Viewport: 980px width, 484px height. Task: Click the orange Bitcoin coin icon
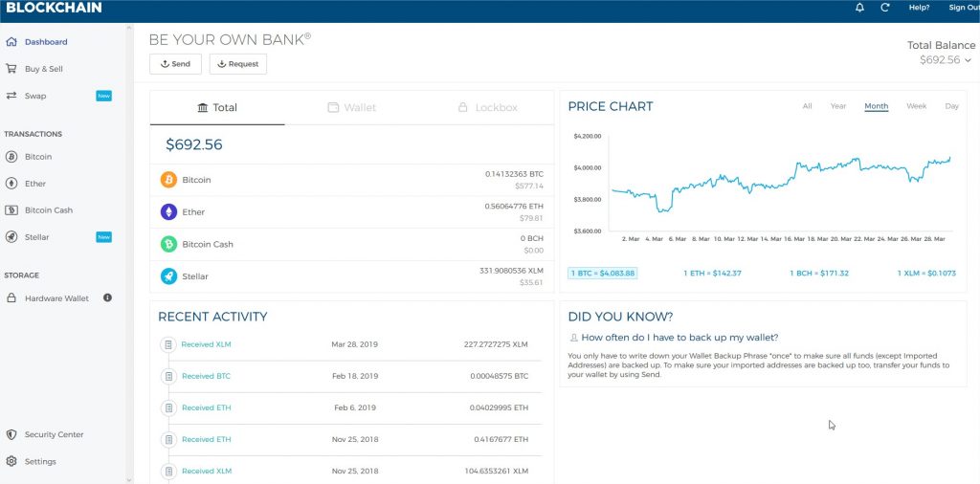[168, 180]
